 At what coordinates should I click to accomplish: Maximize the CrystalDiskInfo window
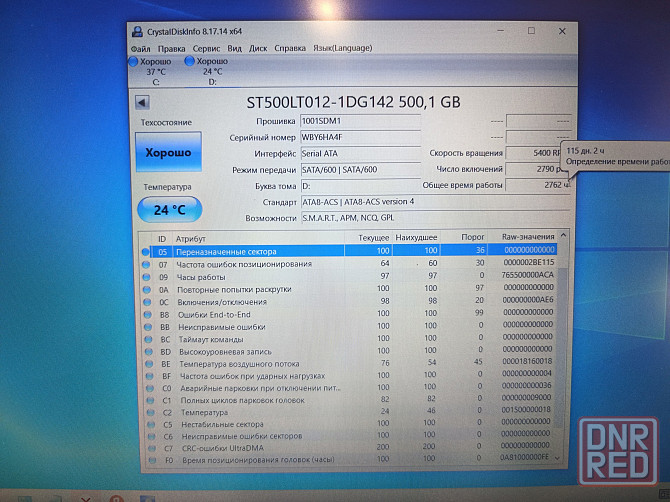point(531,31)
